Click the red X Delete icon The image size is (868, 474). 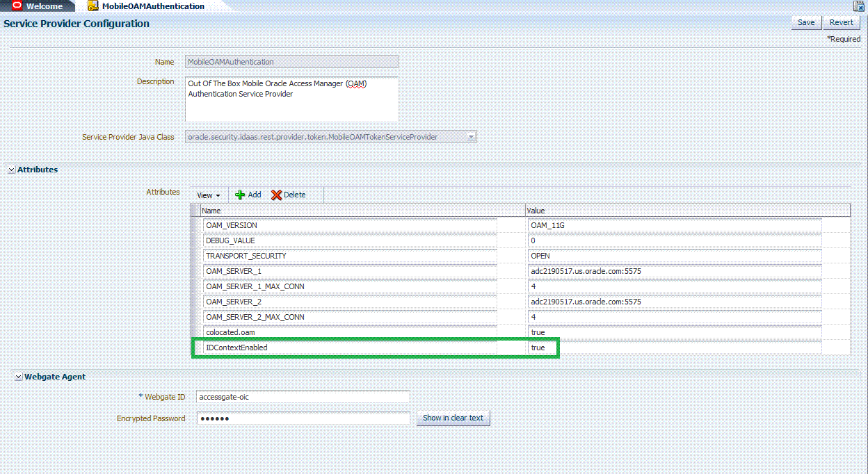pyautogui.click(x=276, y=195)
